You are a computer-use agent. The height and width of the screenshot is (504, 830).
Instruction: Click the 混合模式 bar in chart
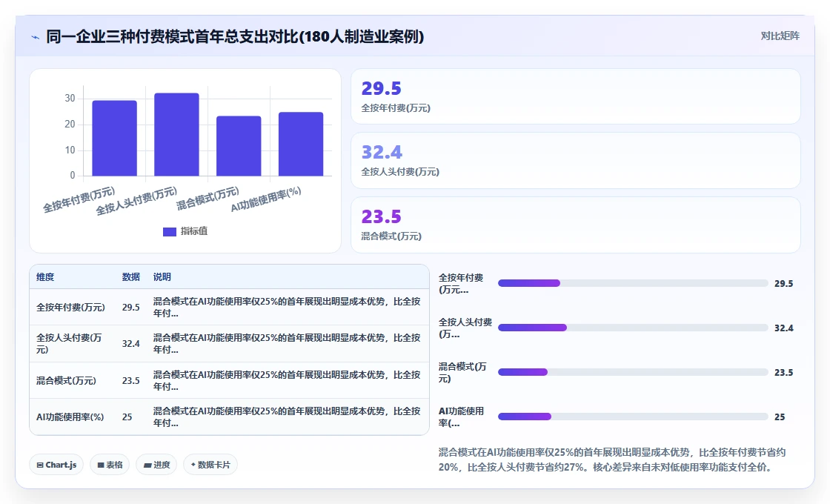tap(239, 146)
